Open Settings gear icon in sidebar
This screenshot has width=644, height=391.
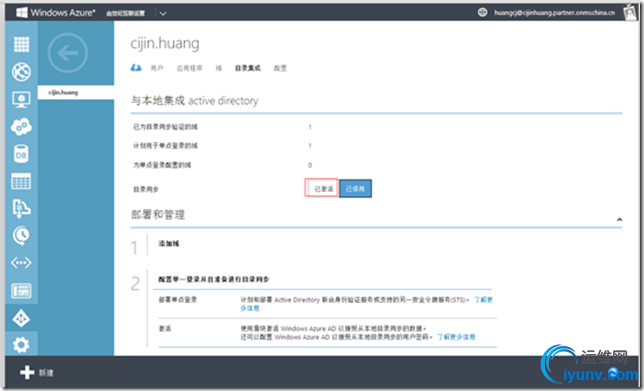tap(21, 345)
